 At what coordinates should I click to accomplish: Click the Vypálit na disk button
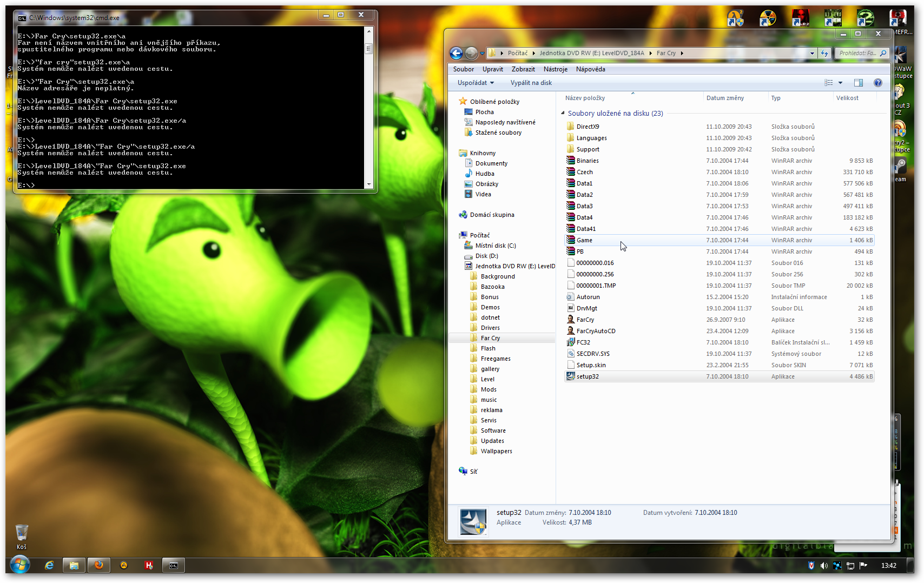click(x=531, y=83)
